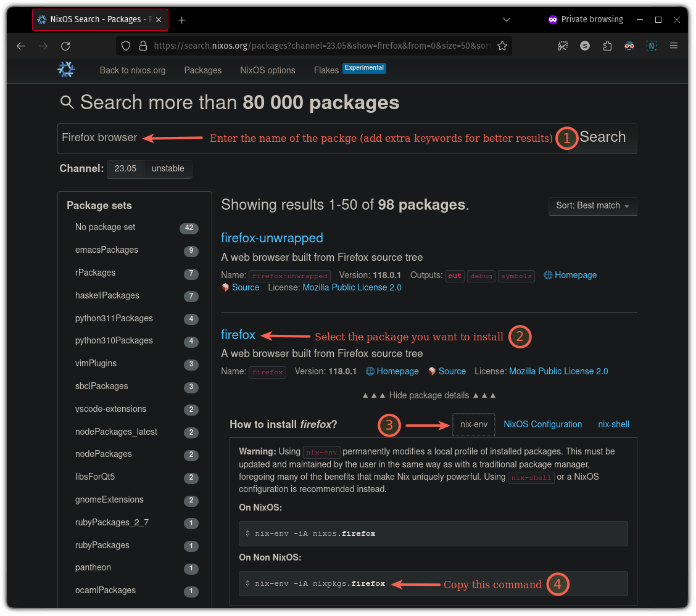
Task: Bookmark this page with star icon
Action: pyautogui.click(x=502, y=46)
